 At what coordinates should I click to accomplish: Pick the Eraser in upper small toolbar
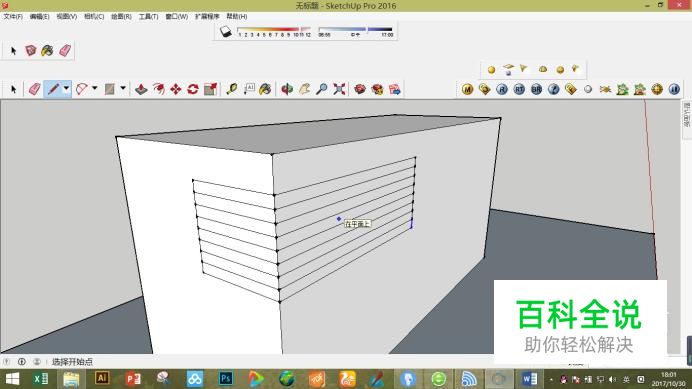point(65,51)
